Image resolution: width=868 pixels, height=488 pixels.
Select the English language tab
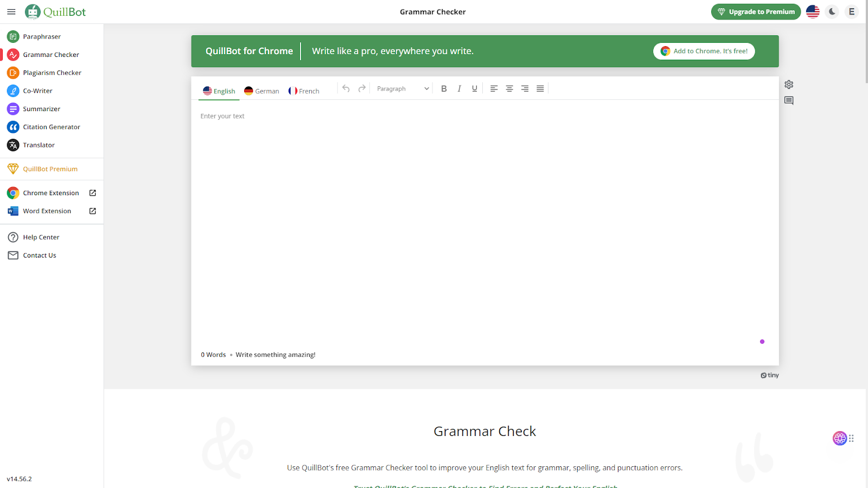(x=219, y=91)
